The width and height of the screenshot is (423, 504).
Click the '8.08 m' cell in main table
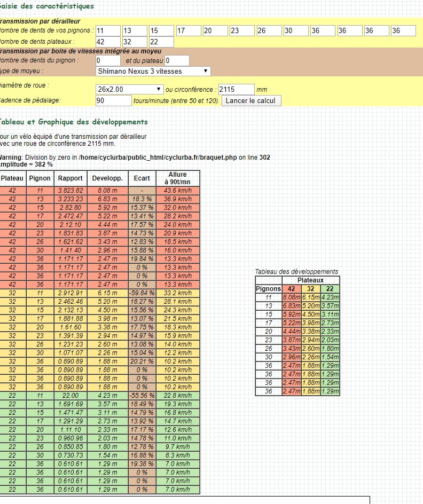point(108,191)
